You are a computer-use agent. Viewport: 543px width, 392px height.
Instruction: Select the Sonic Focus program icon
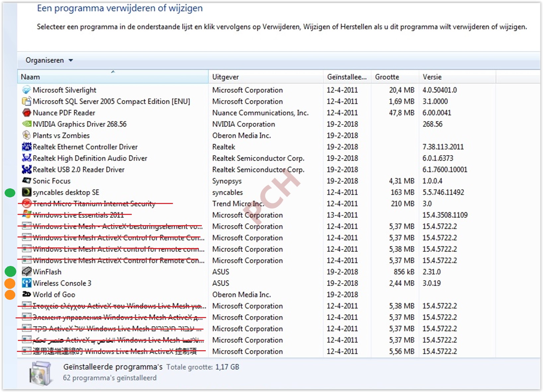pos(27,181)
